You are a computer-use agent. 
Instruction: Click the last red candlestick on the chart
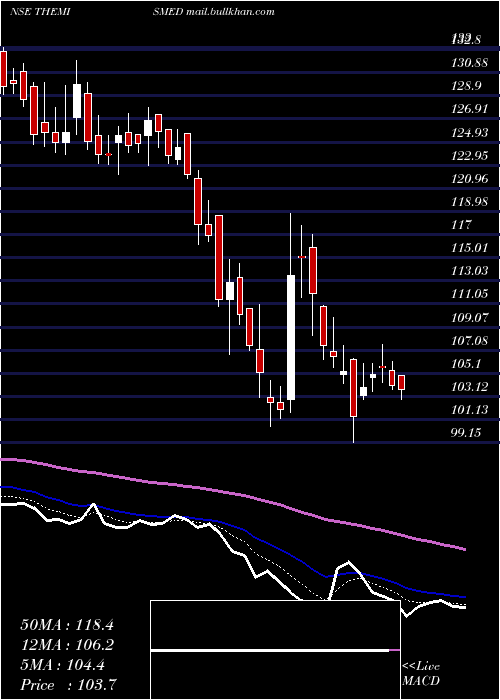pyautogui.click(x=401, y=383)
